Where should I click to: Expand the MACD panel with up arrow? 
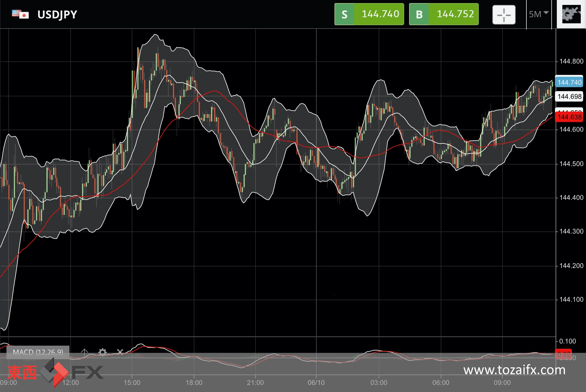pos(84,352)
